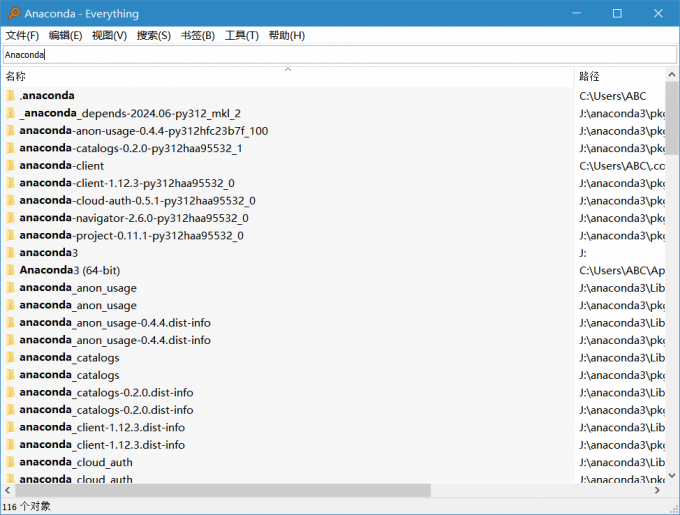Select the Anaconda3 (64-bit) entry
680x515 pixels.
[70, 270]
